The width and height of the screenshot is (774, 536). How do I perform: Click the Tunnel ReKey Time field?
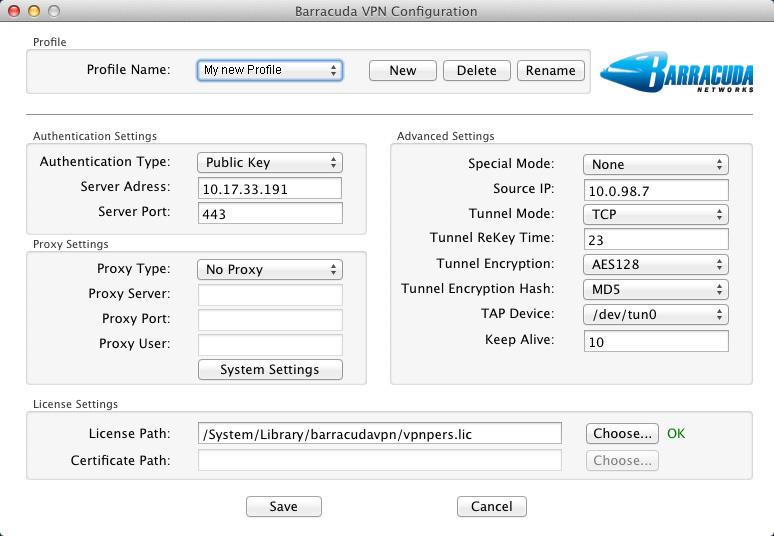656,239
